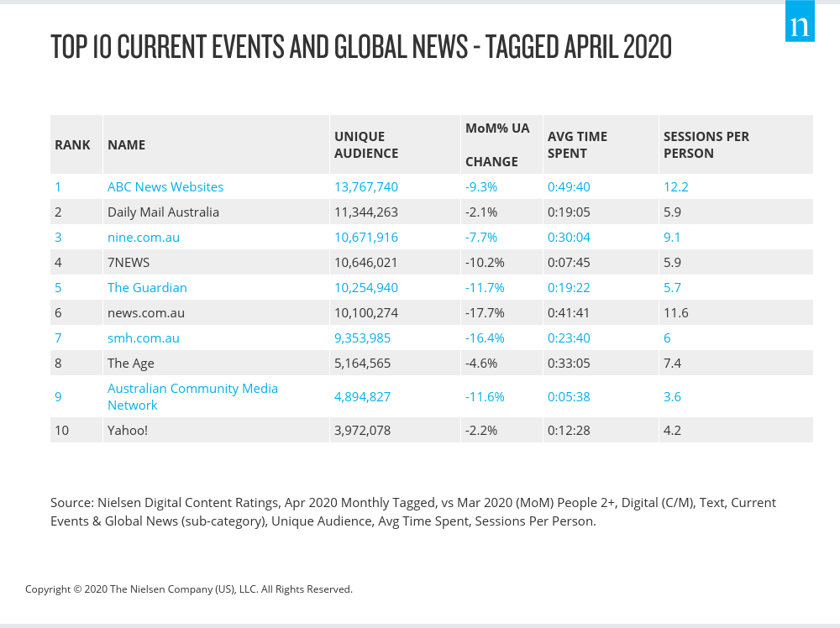This screenshot has width=840, height=628.
Task: Click the value 10,671,916
Action: click(x=366, y=237)
